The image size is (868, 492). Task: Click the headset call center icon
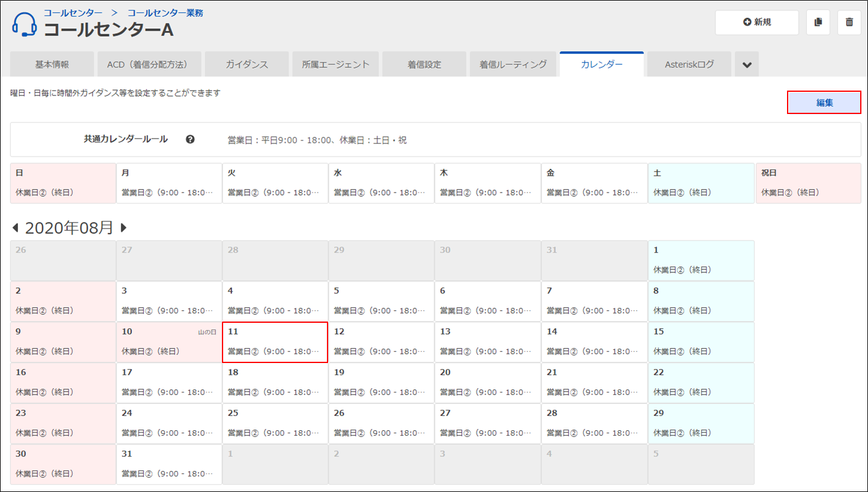point(25,25)
